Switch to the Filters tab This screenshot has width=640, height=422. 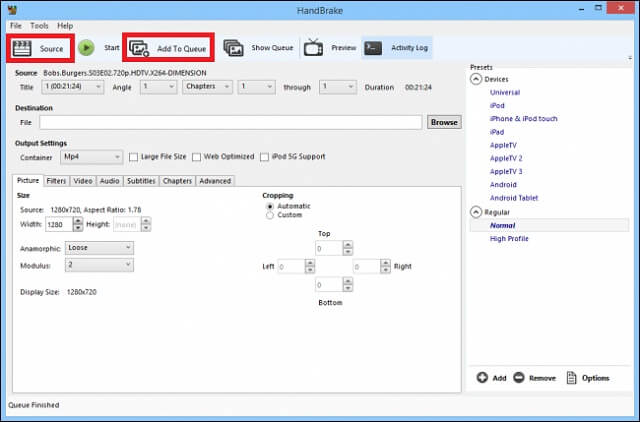(x=56, y=181)
